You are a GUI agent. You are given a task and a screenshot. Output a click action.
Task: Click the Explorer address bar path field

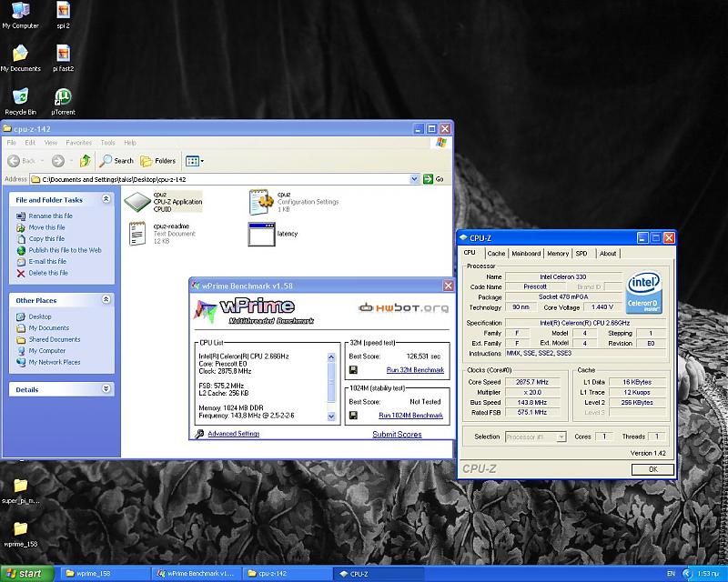[x=219, y=179]
